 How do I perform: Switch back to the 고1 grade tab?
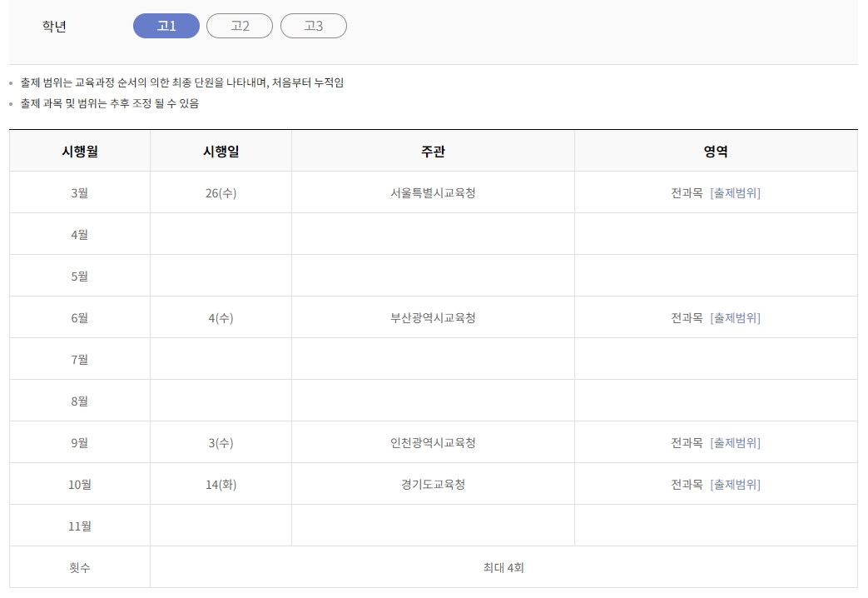pos(166,25)
